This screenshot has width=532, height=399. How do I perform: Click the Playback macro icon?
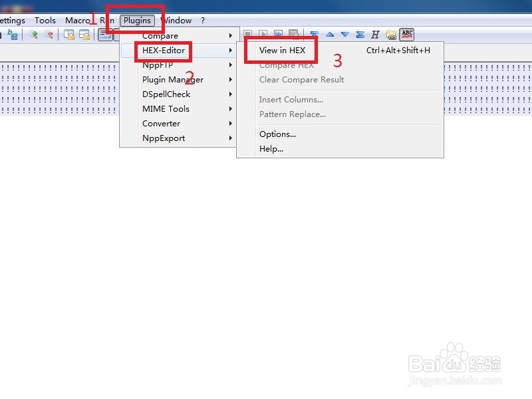(x=263, y=35)
